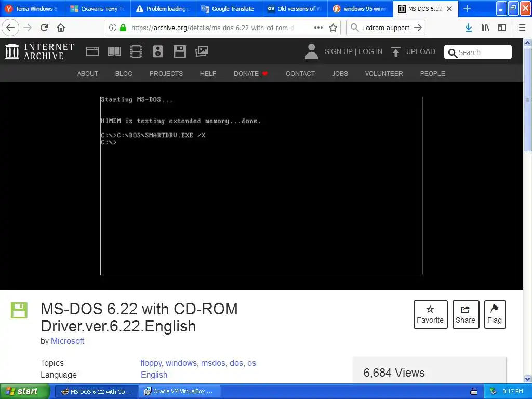Open the Images collection icon
The height and width of the screenshot is (399, 532).
coord(202,51)
